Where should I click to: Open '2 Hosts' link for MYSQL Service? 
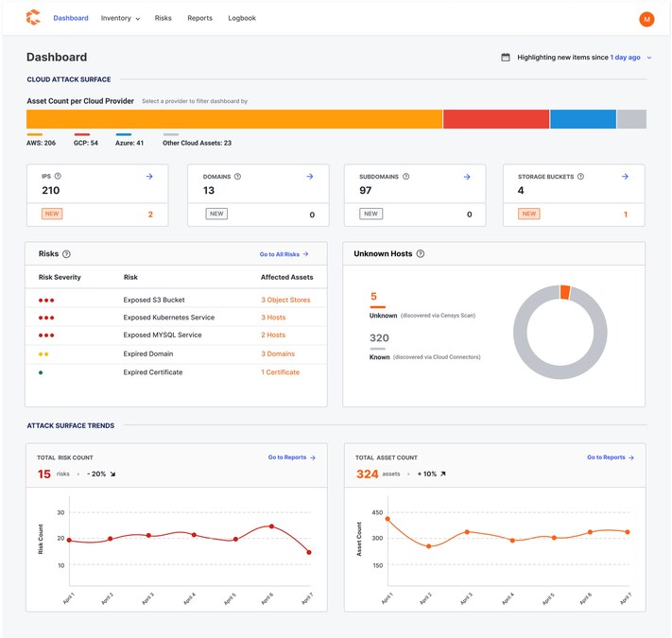pyautogui.click(x=273, y=335)
